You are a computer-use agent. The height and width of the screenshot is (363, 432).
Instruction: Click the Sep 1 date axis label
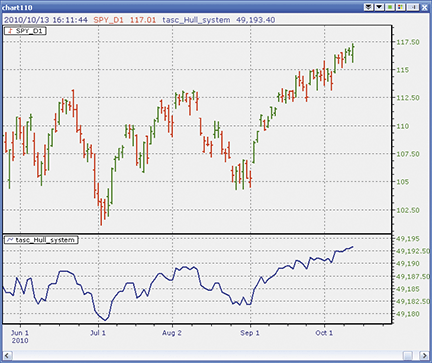pyautogui.click(x=250, y=333)
